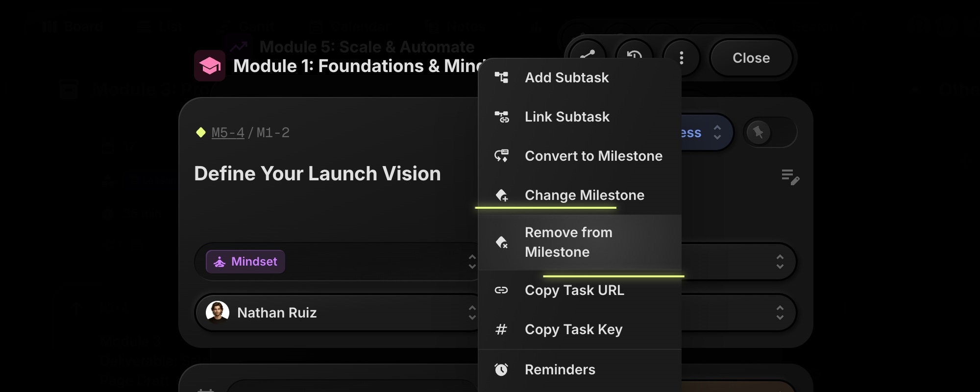Select Add Subtask from the menu
Image resolution: width=980 pixels, height=392 pixels.
pos(566,77)
